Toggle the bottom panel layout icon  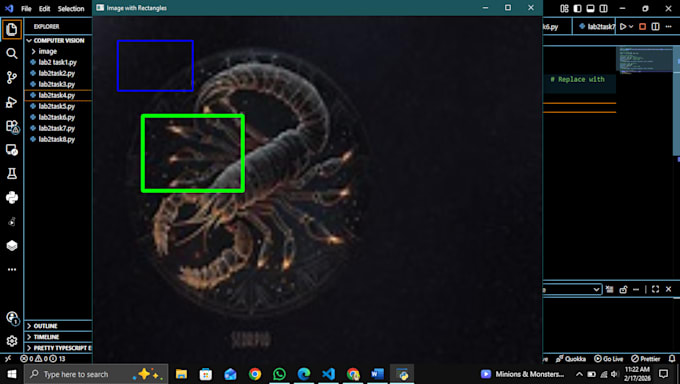click(x=590, y=8)
